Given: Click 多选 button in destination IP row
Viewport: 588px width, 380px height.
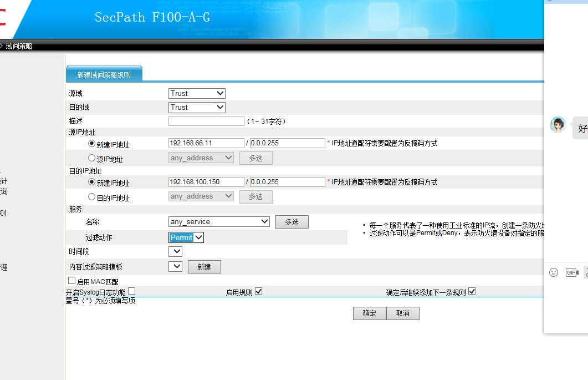Looking at the screenshot, I should tap(255, 197).
